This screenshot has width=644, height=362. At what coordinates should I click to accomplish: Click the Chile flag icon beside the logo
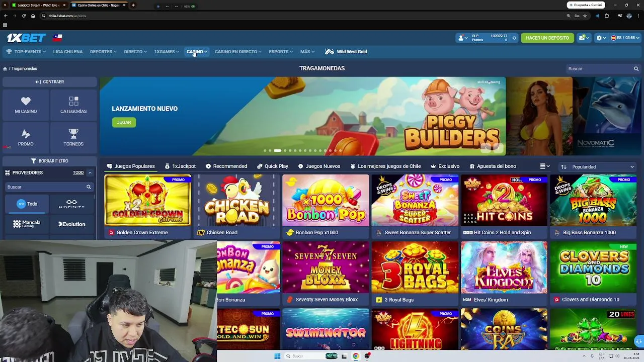pyautogui.click(x=58, y=38)
